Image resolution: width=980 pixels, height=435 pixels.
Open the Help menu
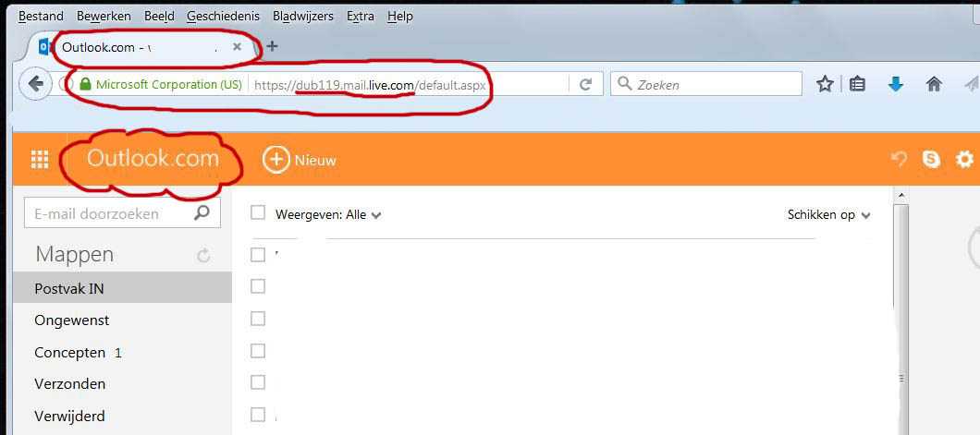tap(400, 17)
